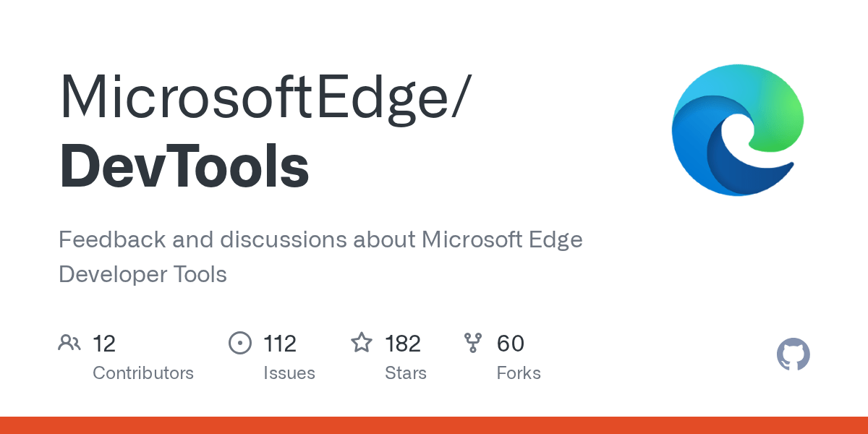Click the Stars label
The height and width of the screenshot is (434, 868).
[406, 373]
